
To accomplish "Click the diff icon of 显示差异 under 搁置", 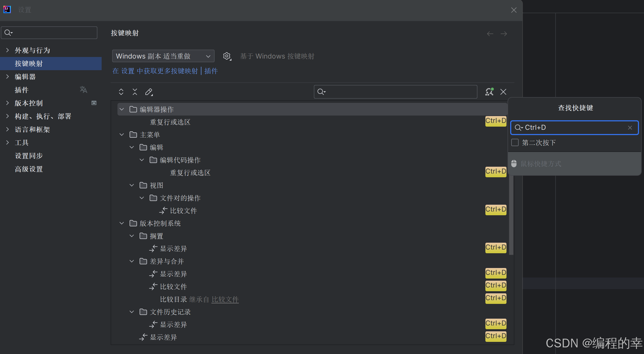I will [153, 248].
